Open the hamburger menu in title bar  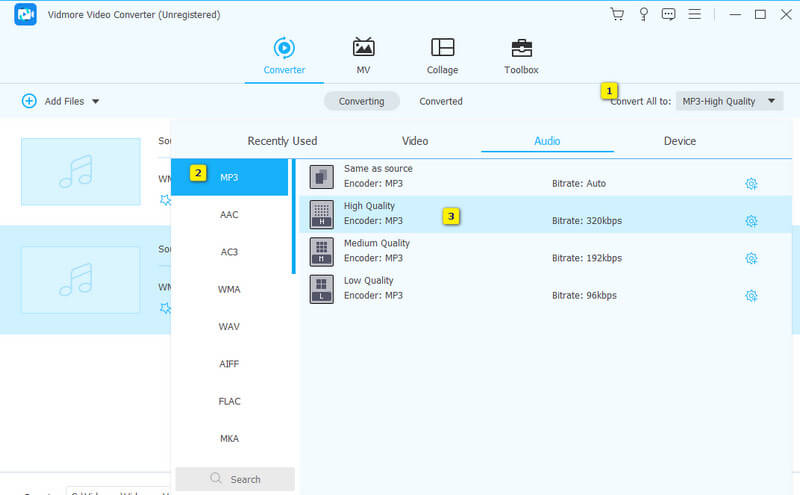tap(695, 14)
